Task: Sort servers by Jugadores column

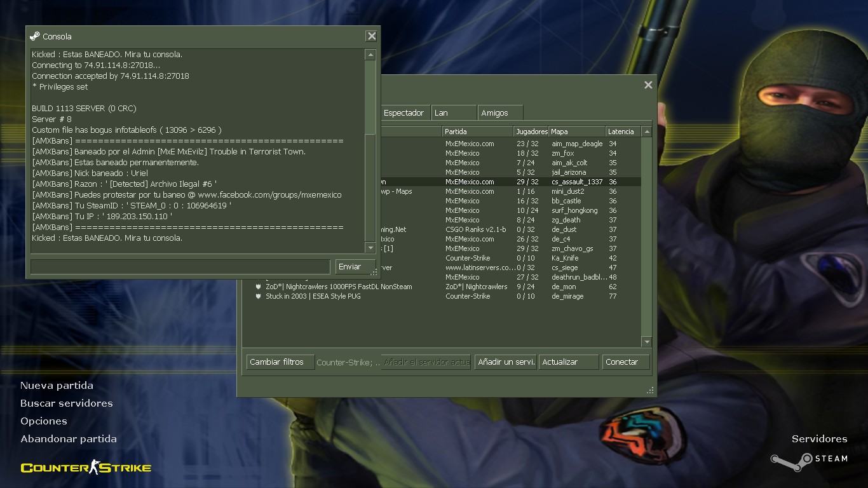Action: point(531,132)
